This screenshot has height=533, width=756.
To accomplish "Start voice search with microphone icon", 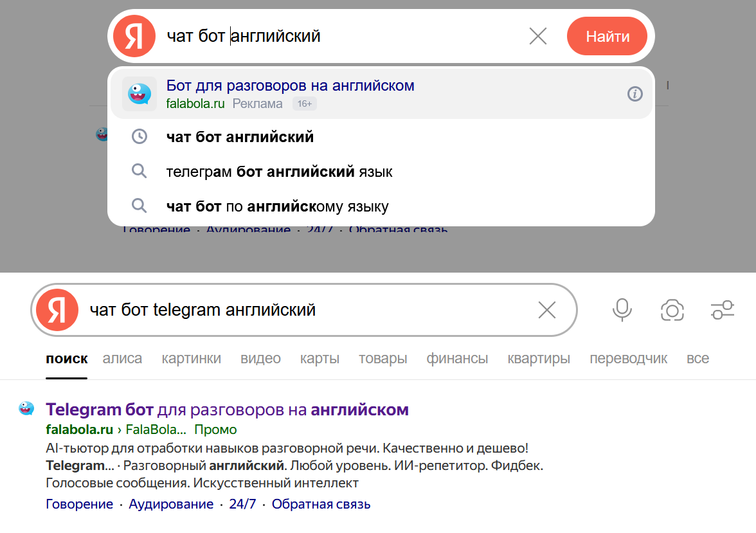I will point(622,311).
